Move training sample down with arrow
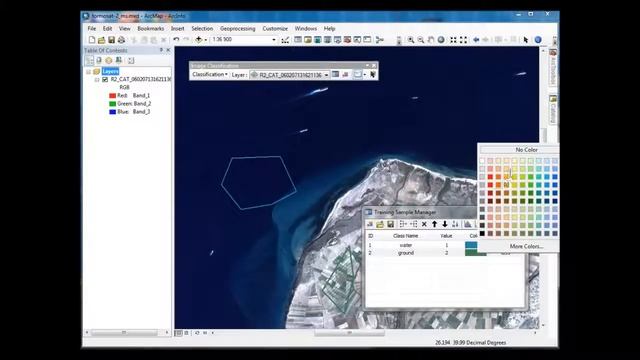The image size is (640, 360). [444, 224]
